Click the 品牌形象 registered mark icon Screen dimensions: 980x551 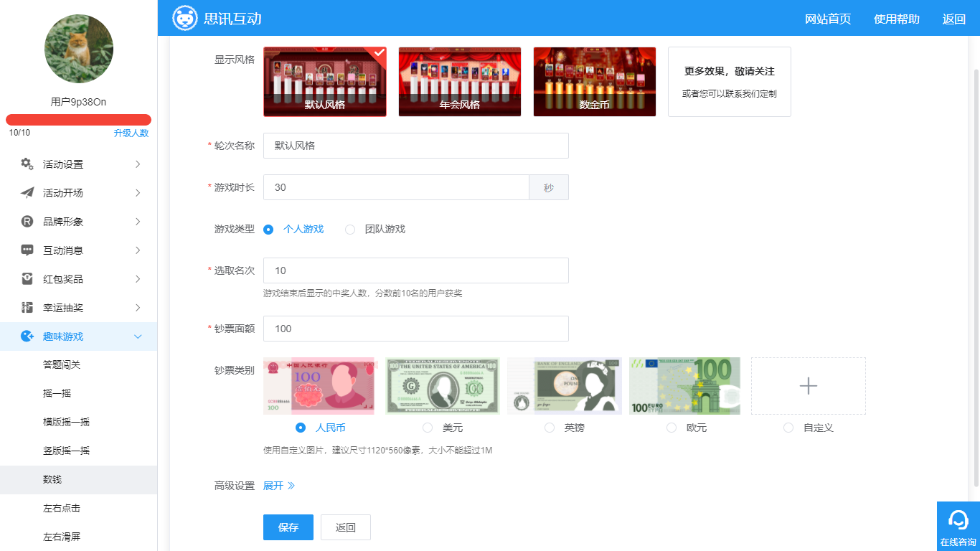(x=27, y=222)
